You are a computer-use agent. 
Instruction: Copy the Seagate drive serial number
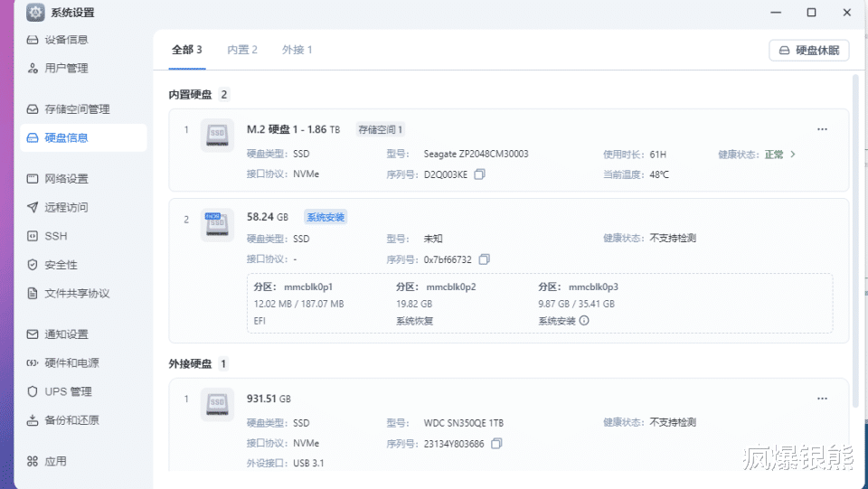[x=480, y=174]
